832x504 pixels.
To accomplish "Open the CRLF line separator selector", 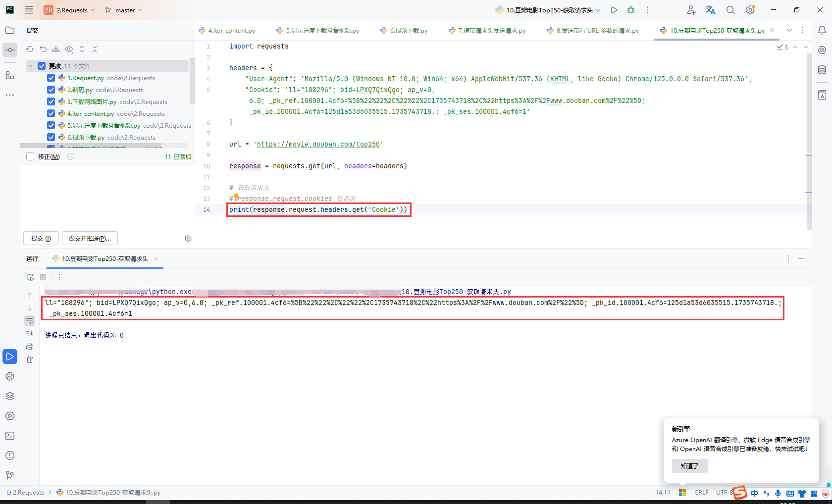I will click(x=701, y=492).
